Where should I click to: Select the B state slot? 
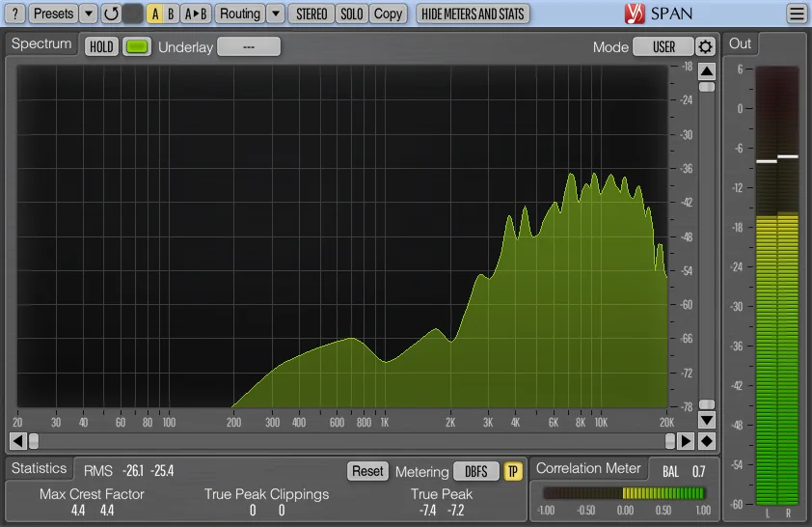171,14
